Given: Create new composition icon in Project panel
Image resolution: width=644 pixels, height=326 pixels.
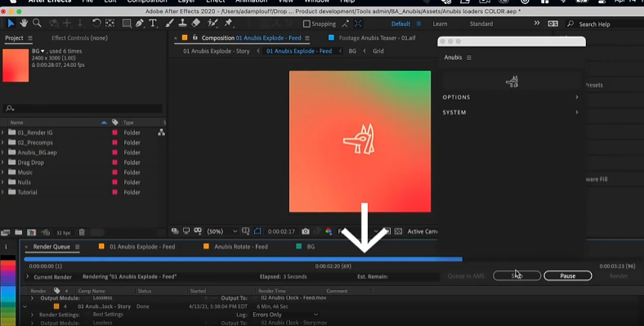Looking at the screenshot, I should (x=32, y=232).
